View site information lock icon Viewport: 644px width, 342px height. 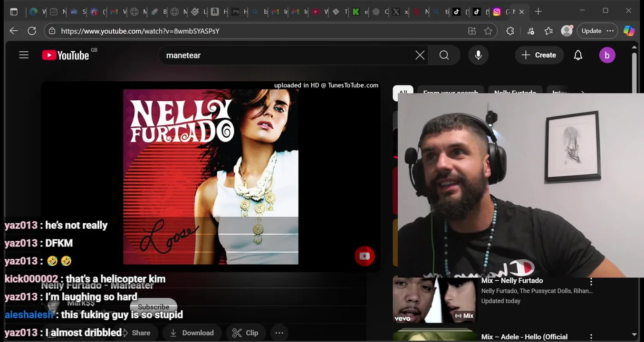(x=53, y=31)
